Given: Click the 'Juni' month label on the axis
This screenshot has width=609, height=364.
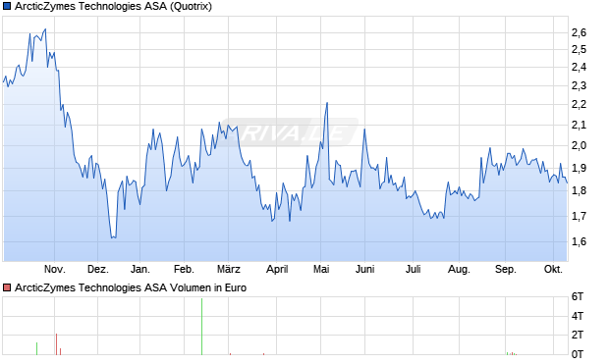Looking at the screenshot, I should pos(364,269).
